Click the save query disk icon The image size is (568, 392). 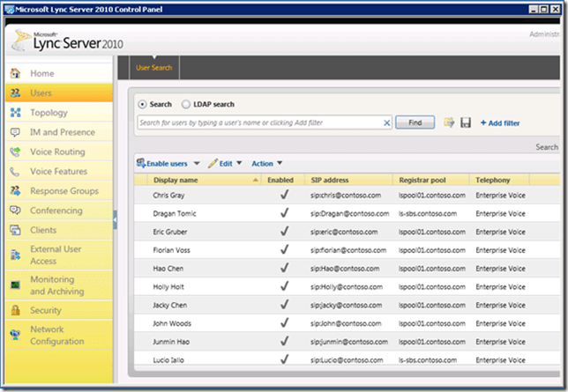tap(466, 123)
